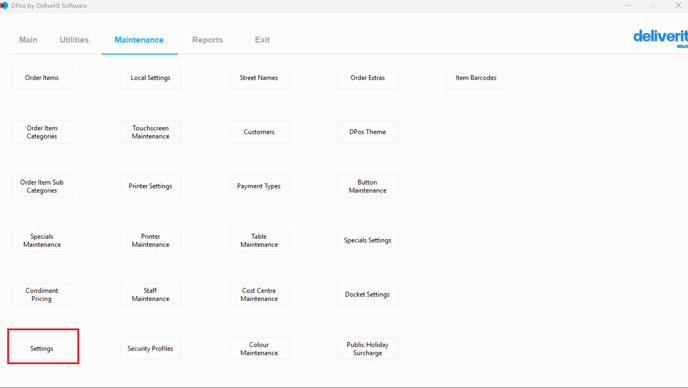The width and height of the screenshot is (688, 388).
Task: Open Order Item Sub Categories
Action: coord(42,186)
